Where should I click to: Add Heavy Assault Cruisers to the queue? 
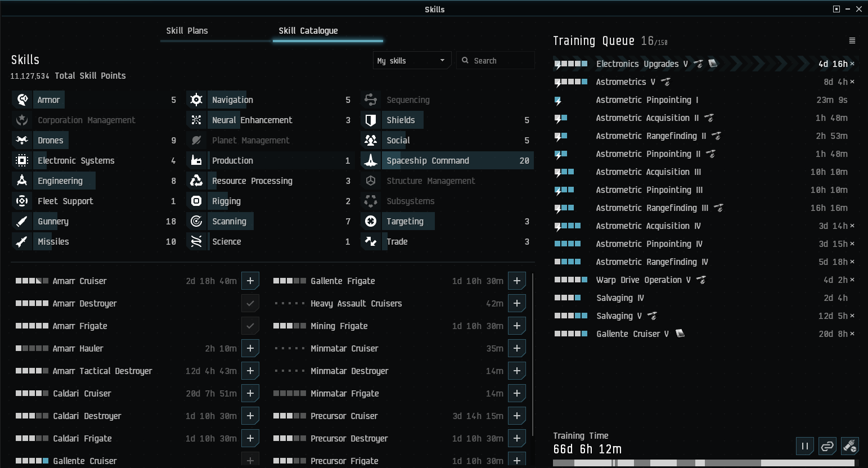click(517, 303)
